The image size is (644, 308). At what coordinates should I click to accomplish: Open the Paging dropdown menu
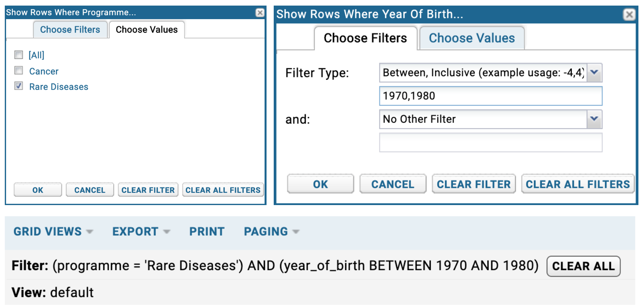[271, 231]
